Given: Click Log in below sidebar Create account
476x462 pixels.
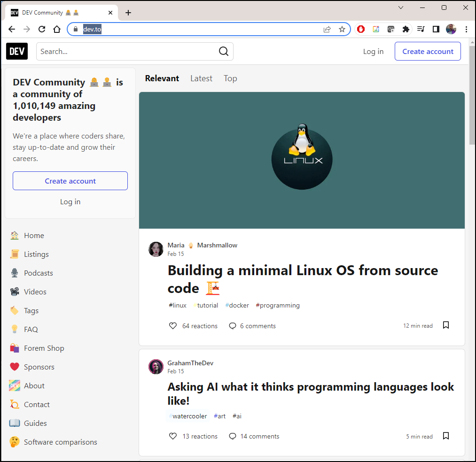Looking at the screenshot, I should (x=70, y=202).
